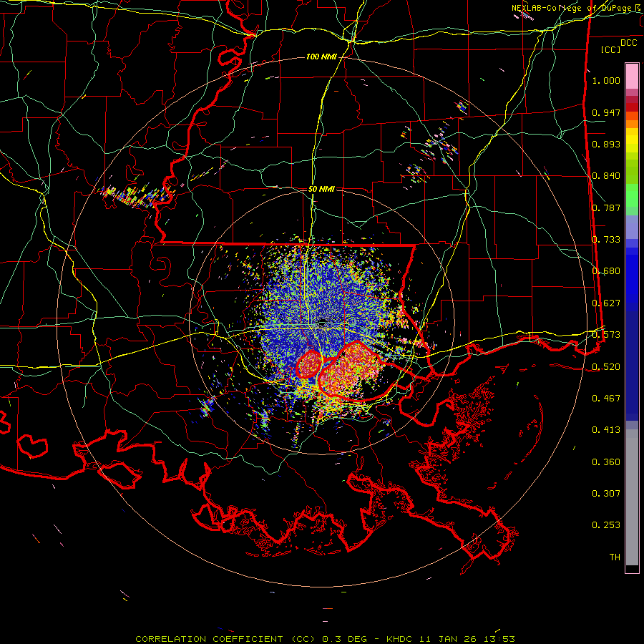Select the 0.413 scale value

(x=606, y=430)
